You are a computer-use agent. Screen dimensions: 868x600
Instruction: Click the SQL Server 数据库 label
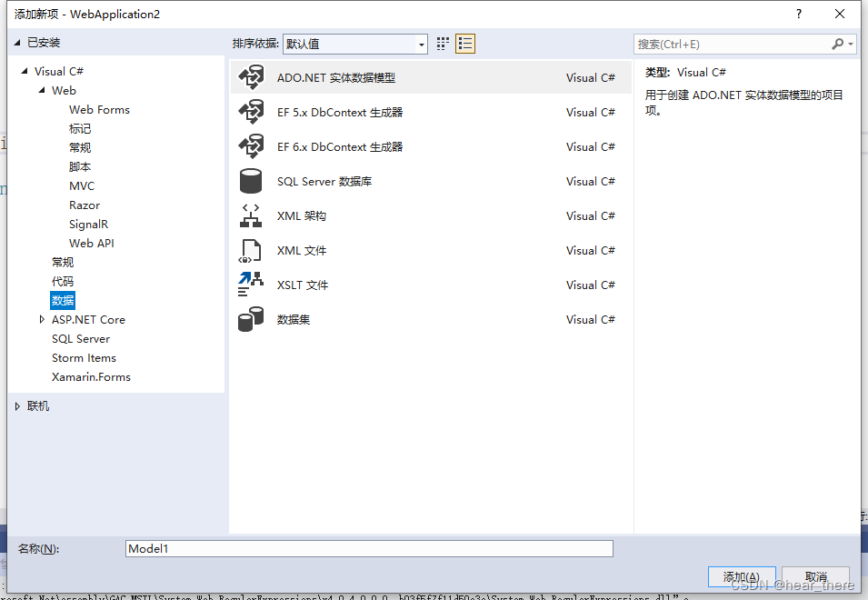[324, 182]
